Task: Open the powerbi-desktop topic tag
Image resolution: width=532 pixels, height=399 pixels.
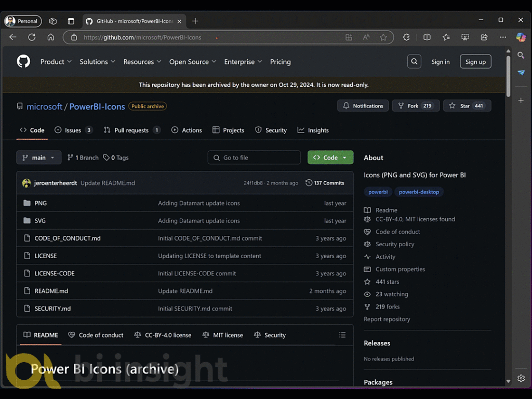Action: coord(419,192)
